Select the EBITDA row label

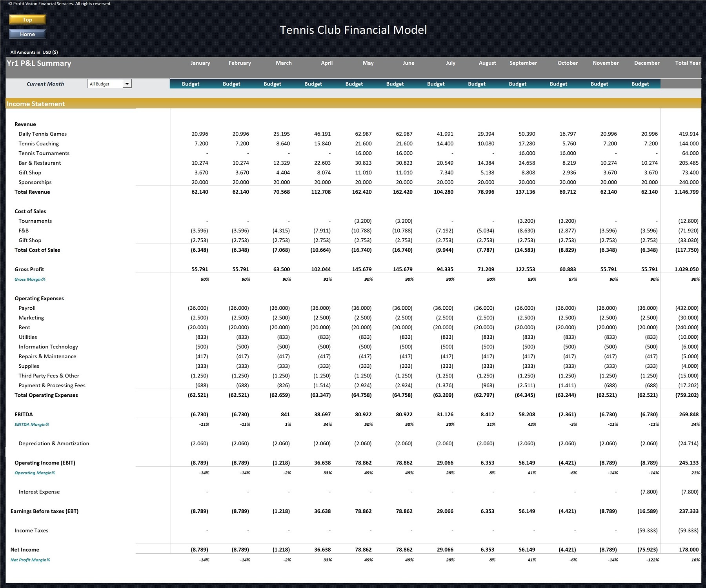[x=24, y=414]
